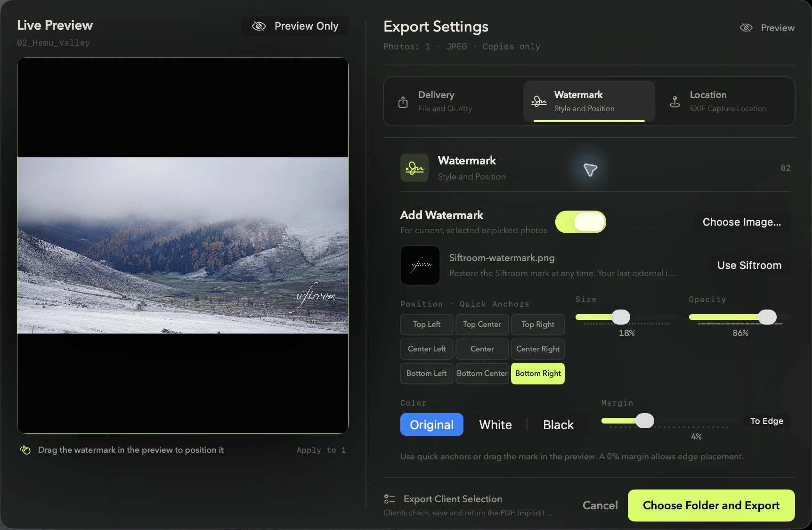Click the checklist icon beside Export Client Selection
This screenshot has width=812, height=530.
point(390,499)
